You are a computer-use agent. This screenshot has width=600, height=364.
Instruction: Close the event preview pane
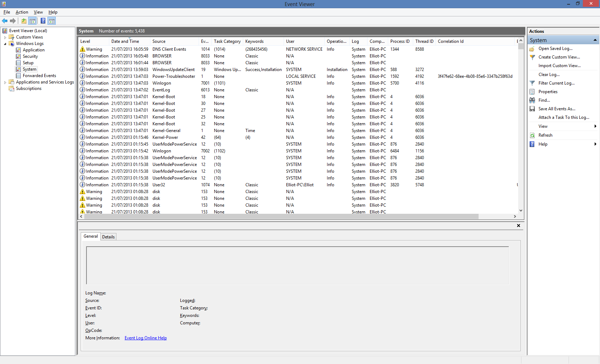click(x=519, y=226)
